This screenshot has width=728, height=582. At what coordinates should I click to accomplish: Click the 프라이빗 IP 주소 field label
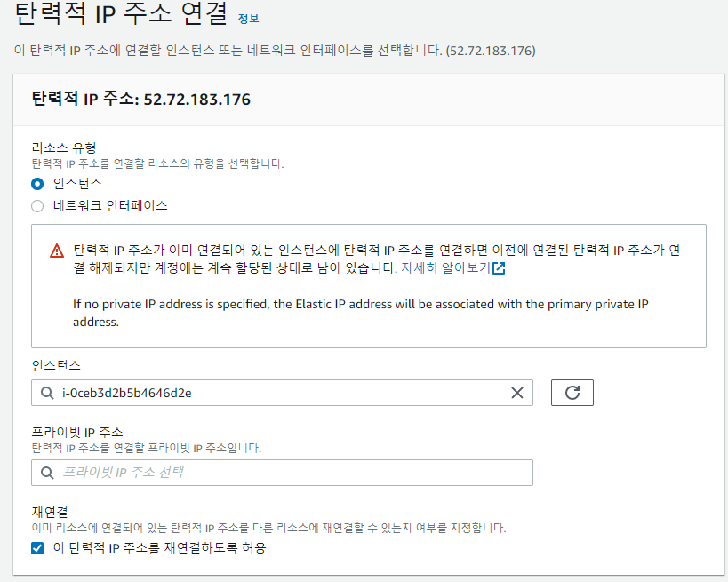(x=77, y=432)
